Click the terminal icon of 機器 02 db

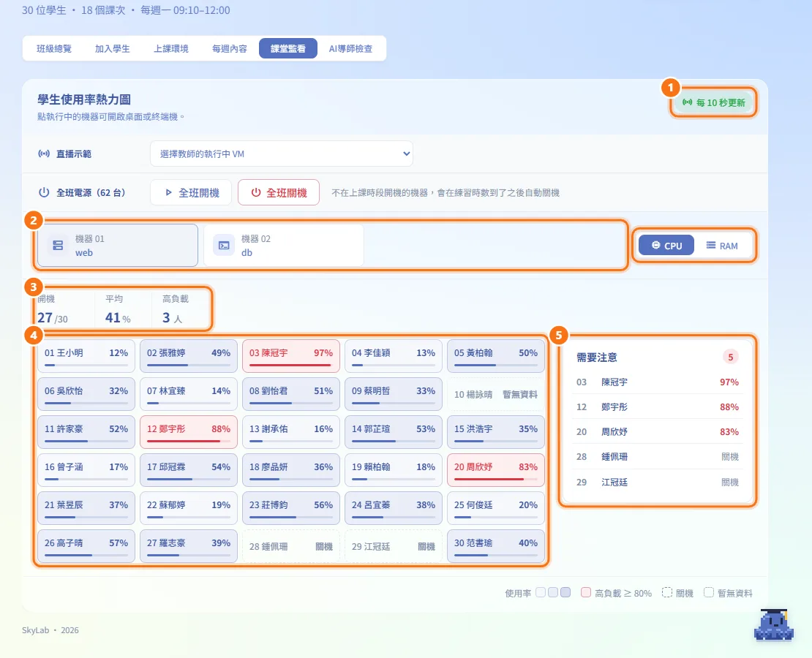point(224,246)
